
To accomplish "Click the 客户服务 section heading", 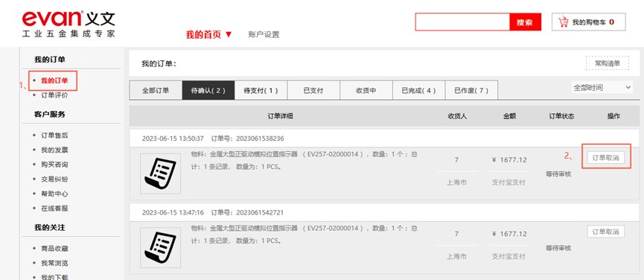I will 50,114.
